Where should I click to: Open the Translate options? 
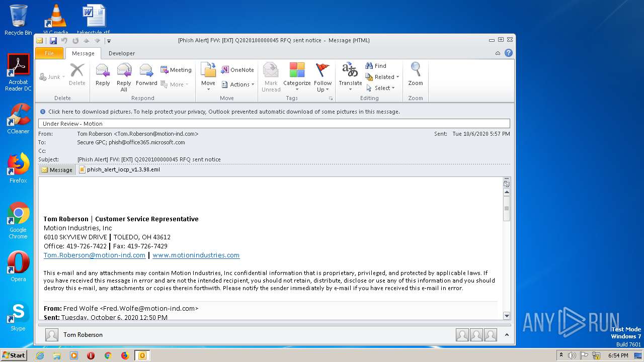click(350, 76)
